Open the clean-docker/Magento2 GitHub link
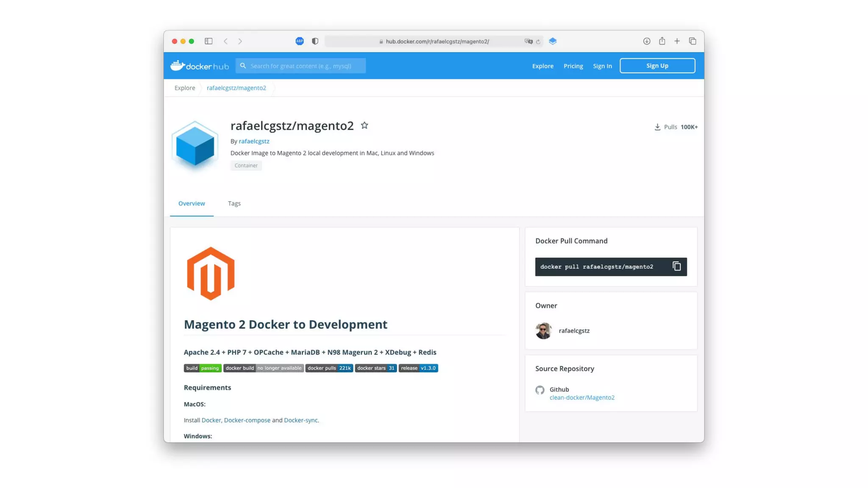The width and height of the screenshot is (868, 488). [x=582, y=397]
